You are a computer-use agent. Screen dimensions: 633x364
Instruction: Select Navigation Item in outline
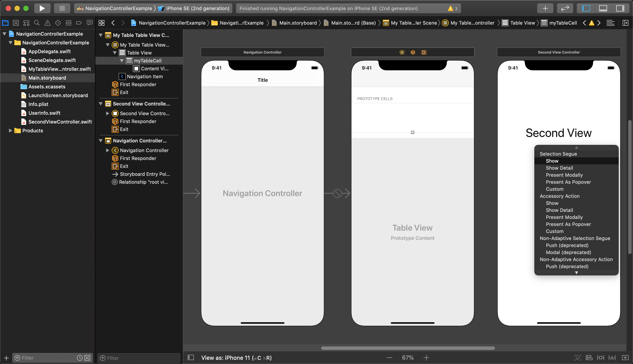pos(145,76)
